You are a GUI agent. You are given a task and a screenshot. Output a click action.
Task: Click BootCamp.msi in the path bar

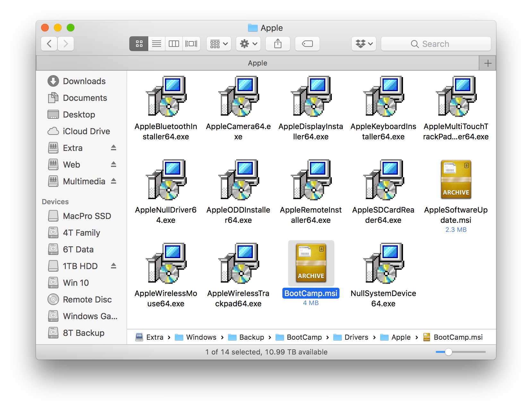(x=453, y=337)
